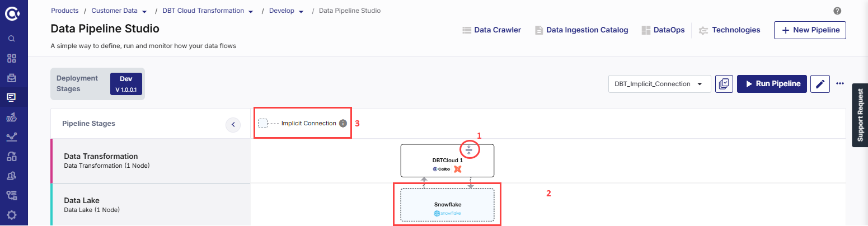Click the New Pipeline button
This screenshot has width=868, height=226.
(810, 30)
